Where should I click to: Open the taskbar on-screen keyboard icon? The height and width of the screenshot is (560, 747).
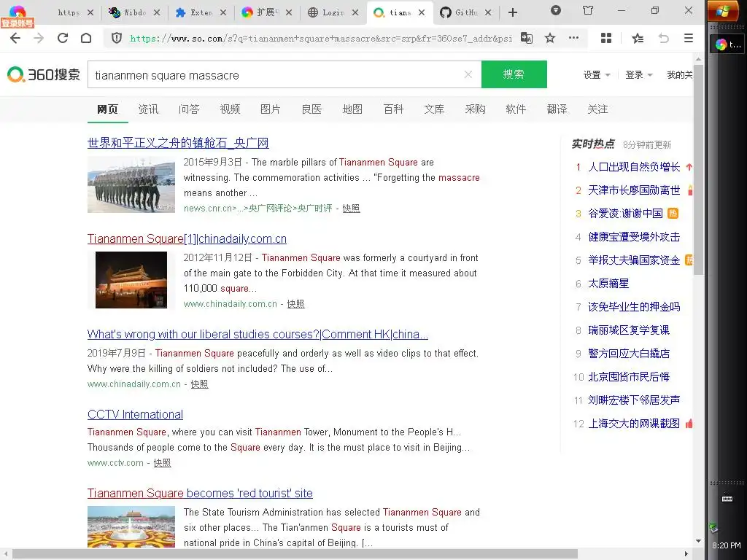(x=727, y=499)
